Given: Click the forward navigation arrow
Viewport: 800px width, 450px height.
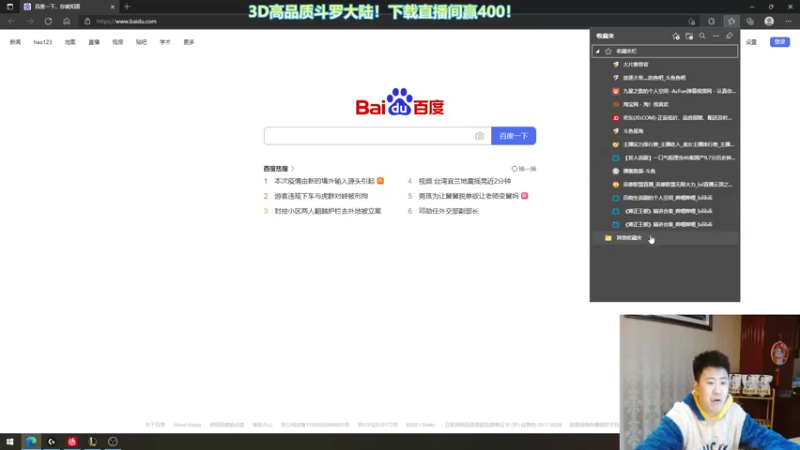Looking at the screenshot, I should pyautogui.click(x=30, y=21).
